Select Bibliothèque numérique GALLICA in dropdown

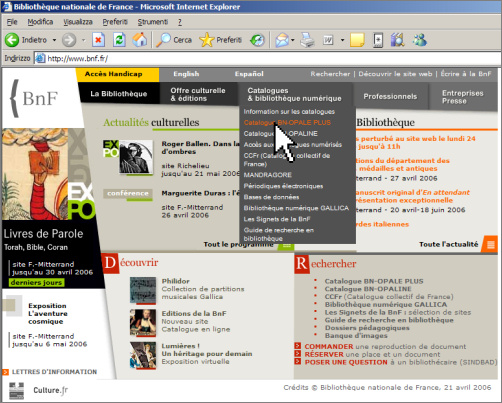[296, 208]
